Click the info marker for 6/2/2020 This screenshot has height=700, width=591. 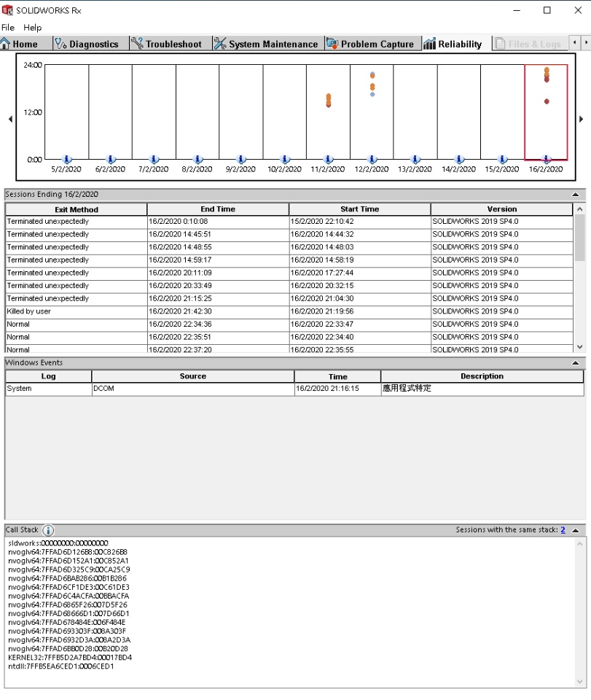[111, 159]
